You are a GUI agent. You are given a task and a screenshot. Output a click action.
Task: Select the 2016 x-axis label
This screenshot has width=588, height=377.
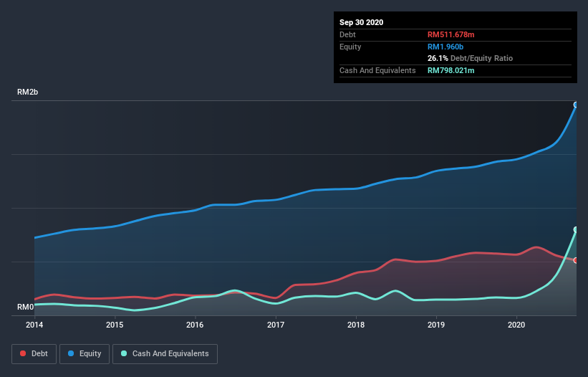point(195,325)
